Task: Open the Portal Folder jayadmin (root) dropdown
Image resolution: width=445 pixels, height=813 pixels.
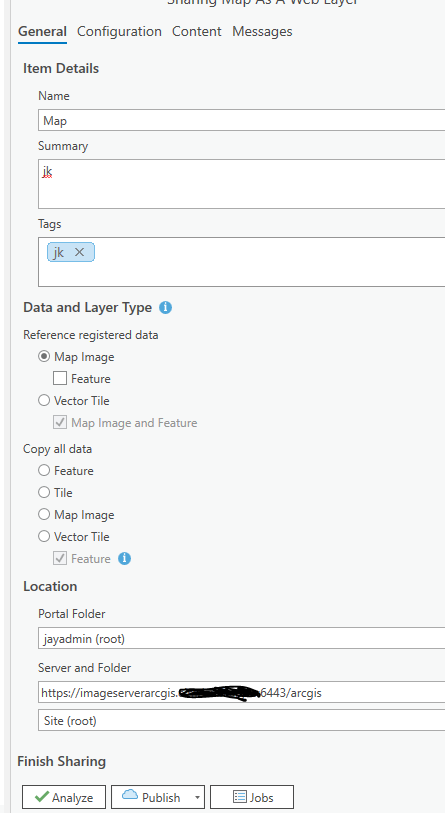Action: [x=241, y=638]
